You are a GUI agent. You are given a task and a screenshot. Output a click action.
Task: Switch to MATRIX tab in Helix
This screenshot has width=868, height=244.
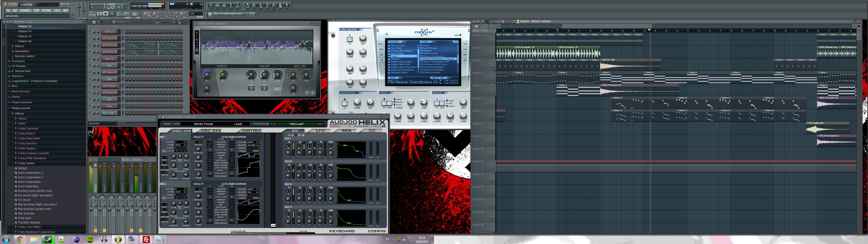point(252,131)
